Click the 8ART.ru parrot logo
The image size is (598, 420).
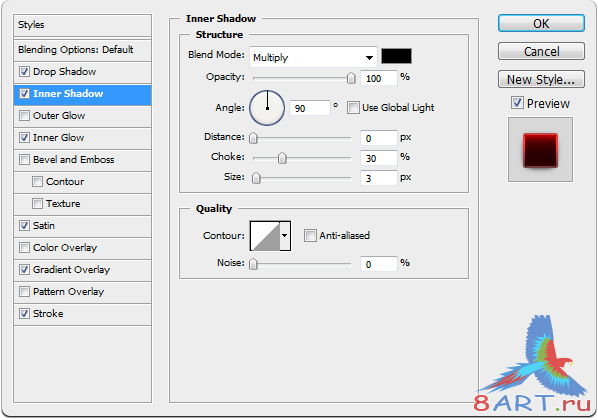(x=533, y=364)
